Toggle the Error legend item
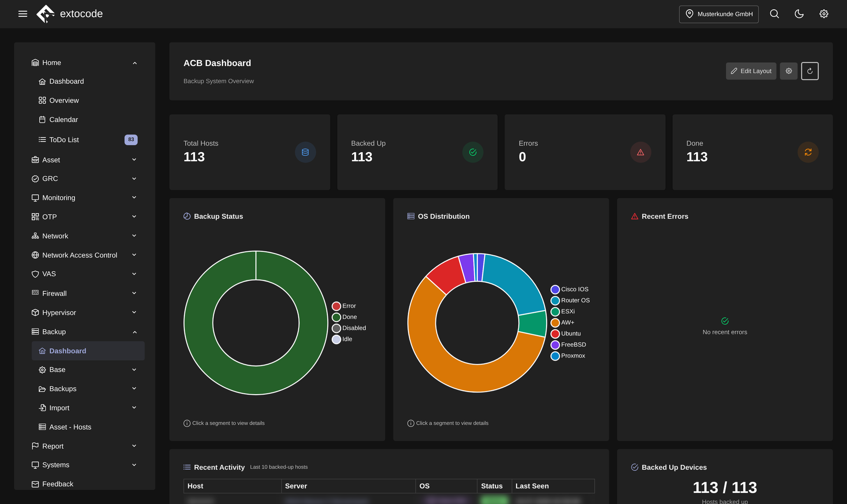This screenshot has height=504, width=847. pos(344,306)
